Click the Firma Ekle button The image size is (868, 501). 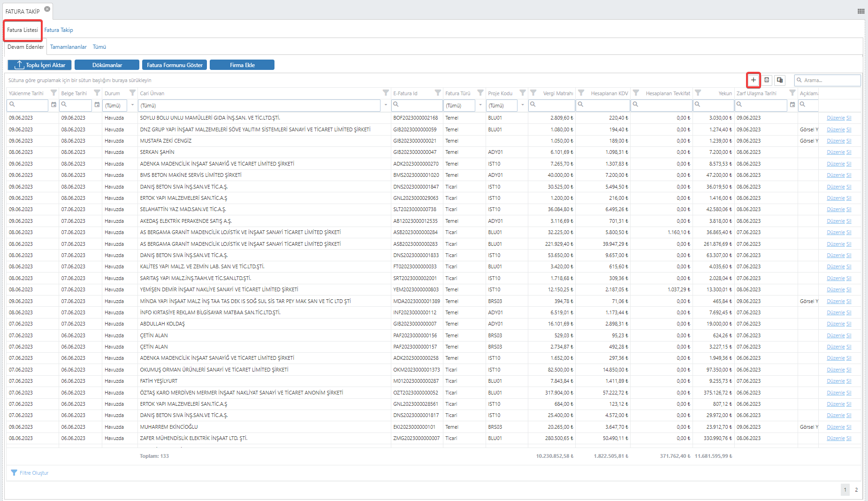242,65
